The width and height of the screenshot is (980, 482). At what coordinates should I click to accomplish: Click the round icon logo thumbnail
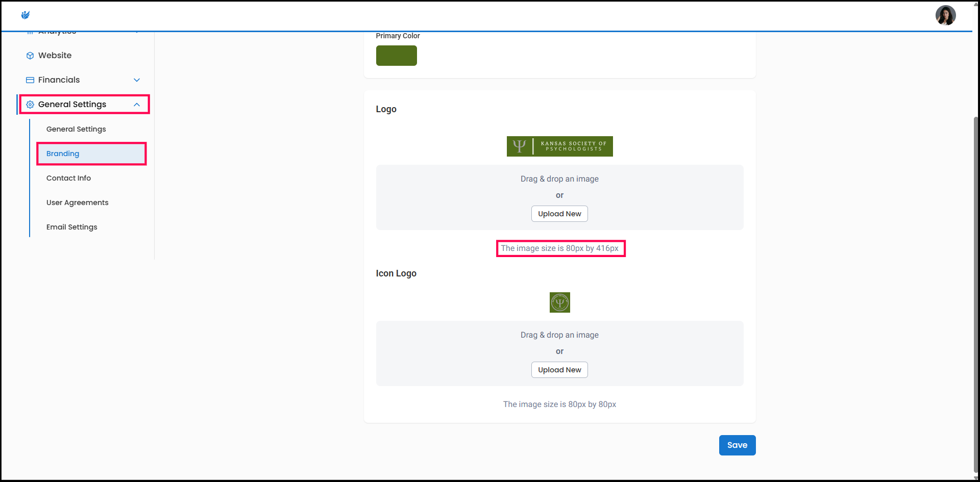pos(559,302)
